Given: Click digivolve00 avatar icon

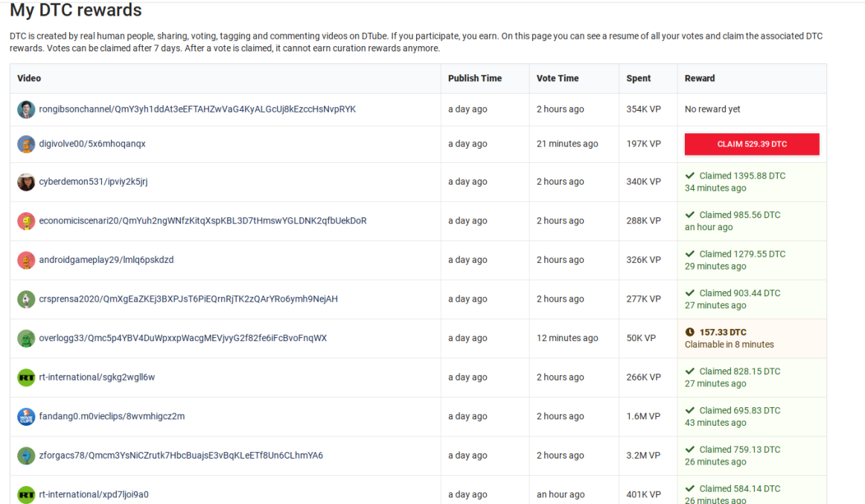Looking at the screenshot, I should tap(26, 144).
